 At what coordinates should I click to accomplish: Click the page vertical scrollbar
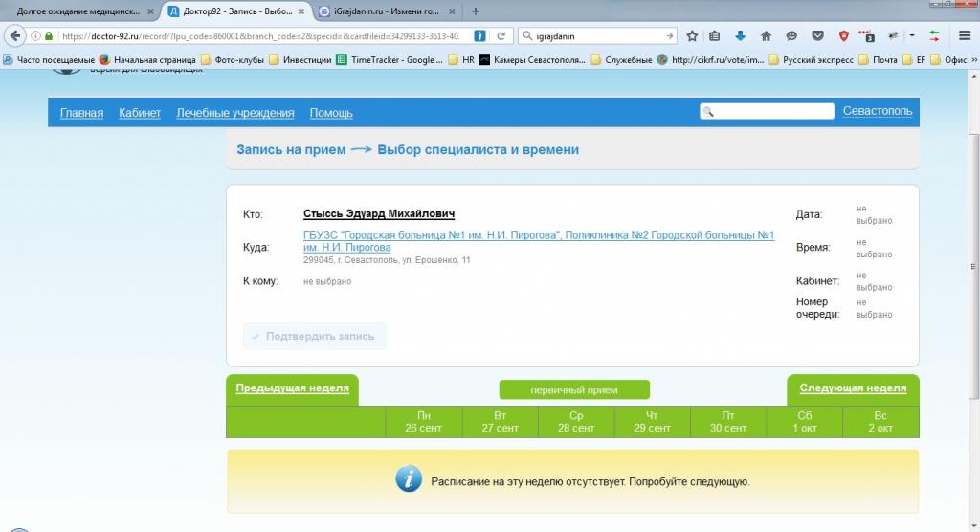pos(973,266)
